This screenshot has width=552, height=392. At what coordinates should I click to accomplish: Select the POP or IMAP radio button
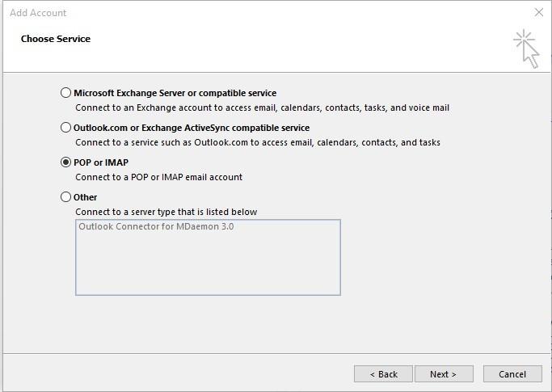pyautogui.click(x=65, y=162)
